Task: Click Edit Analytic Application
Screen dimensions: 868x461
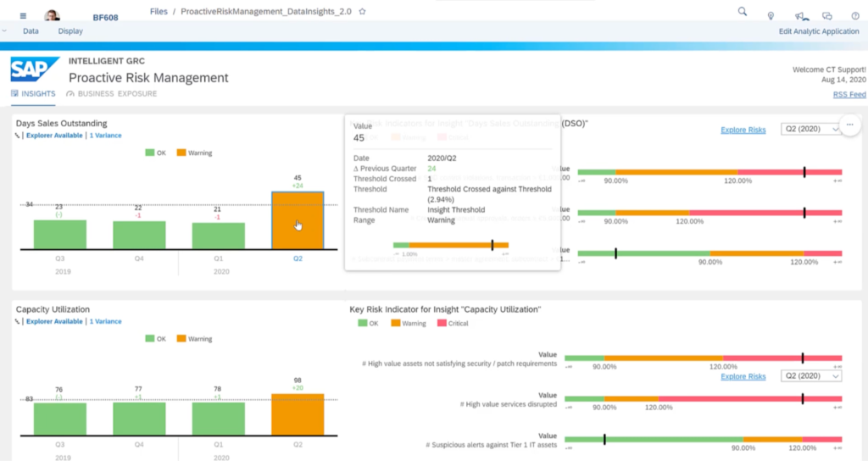Action: tap(819, 31)
